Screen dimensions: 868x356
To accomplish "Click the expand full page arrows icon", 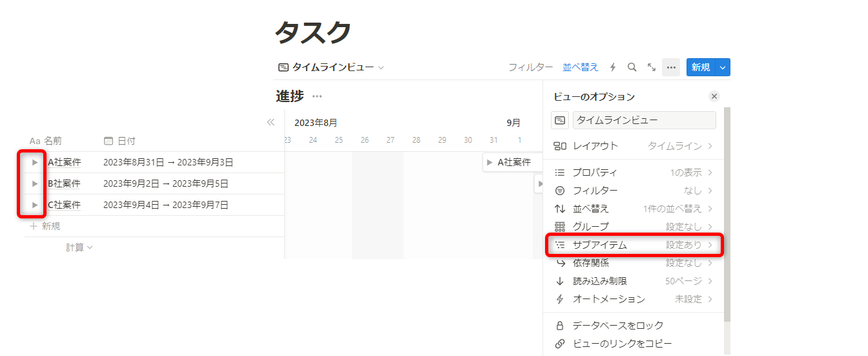I will click(652, 67).
